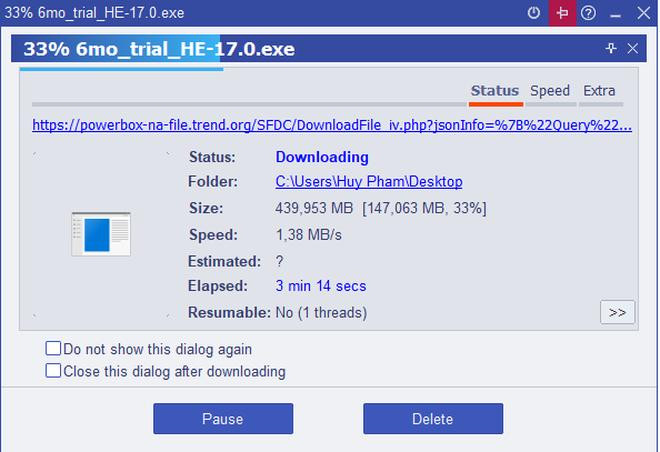Screen dimensions: 660x452
Task: Close the download panel with inner X
Action: (x=633, y=49)
